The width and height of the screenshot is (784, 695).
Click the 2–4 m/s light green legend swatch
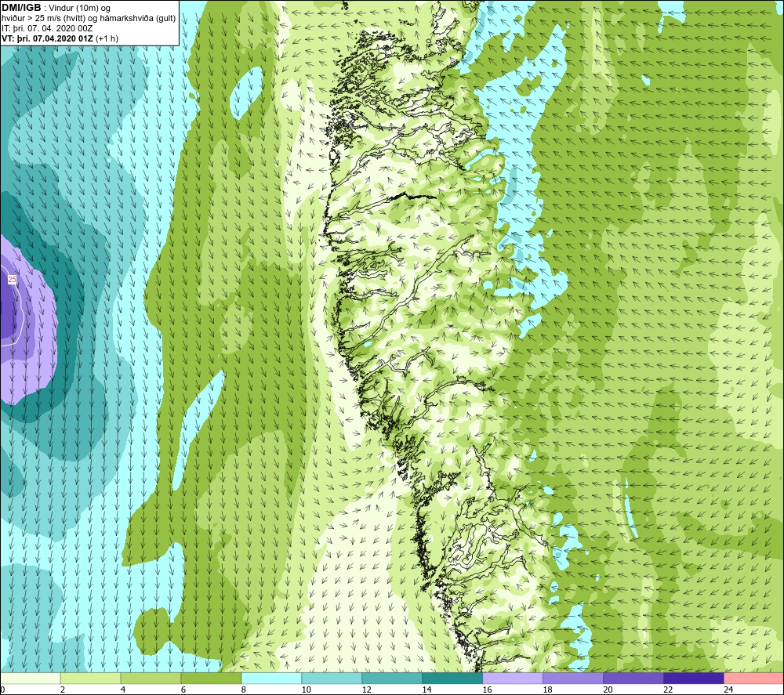point(90,679)
